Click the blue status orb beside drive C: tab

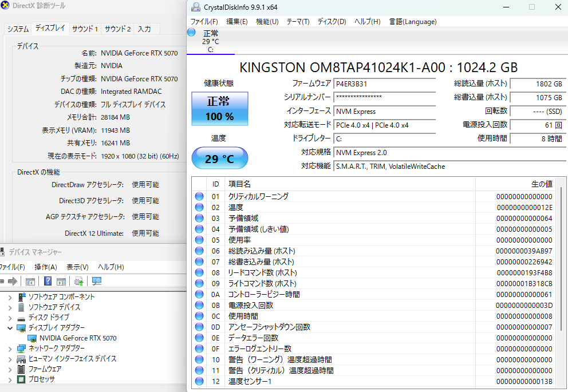(x=191, y=32)
